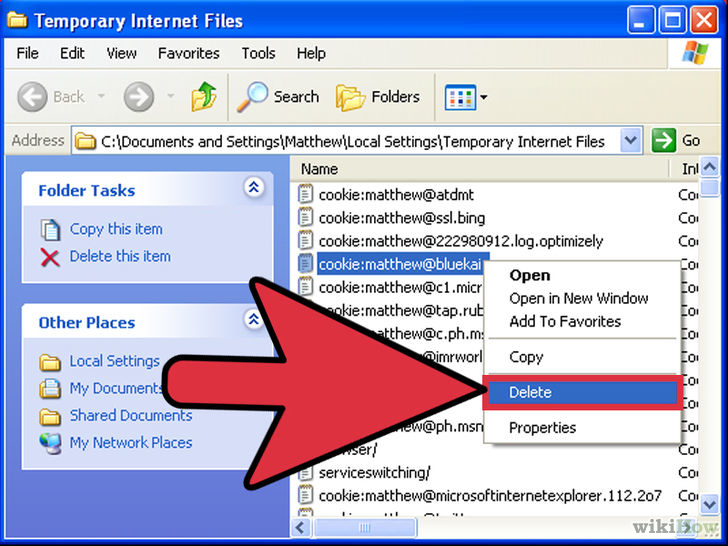Select the serviceswitching/ file
Viewport: 728px width, 546px height.
coord(374,473)
